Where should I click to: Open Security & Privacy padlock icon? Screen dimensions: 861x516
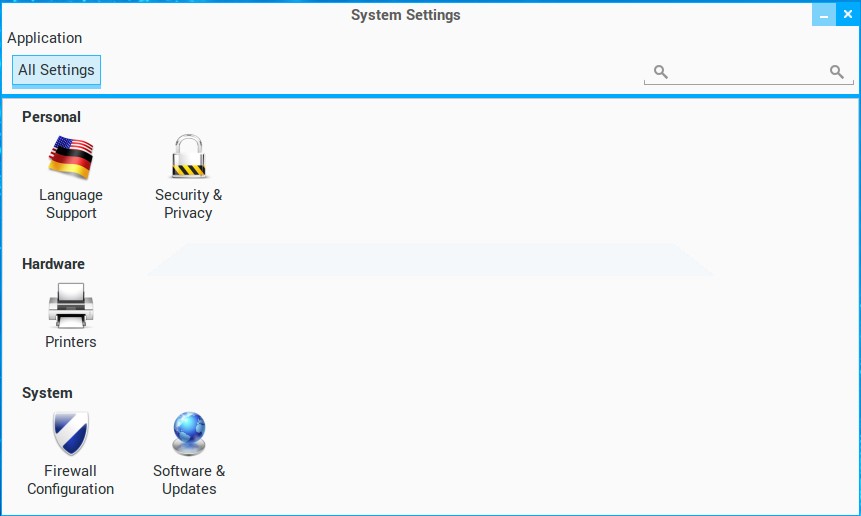(x=189, y=158)
